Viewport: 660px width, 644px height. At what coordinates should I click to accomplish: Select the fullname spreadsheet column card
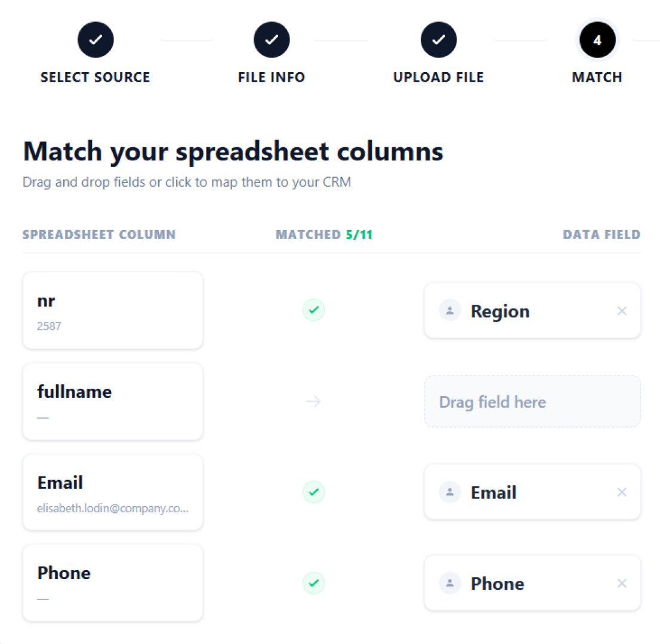pos(113,401)
